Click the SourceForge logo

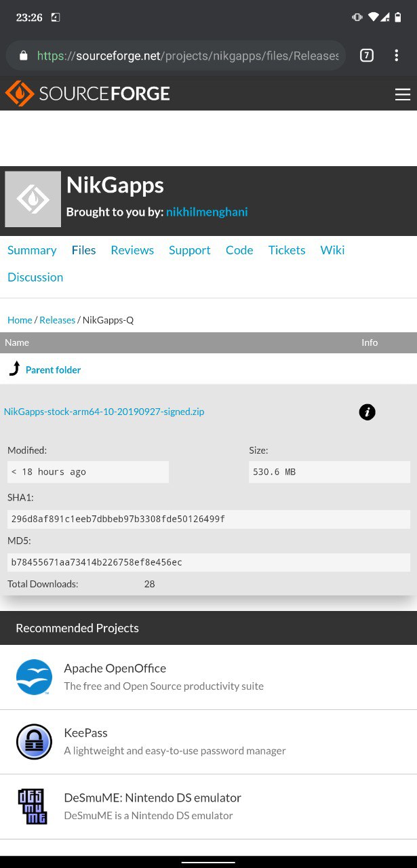tap(87, 94)
